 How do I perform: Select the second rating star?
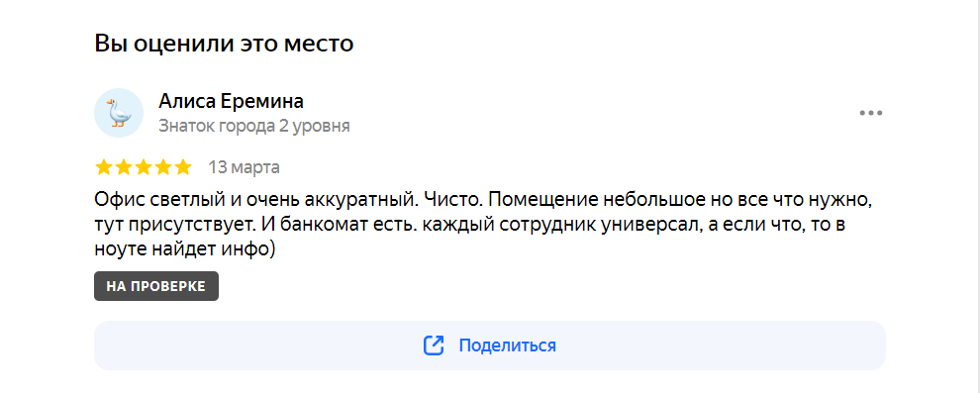tap(123, 167)
